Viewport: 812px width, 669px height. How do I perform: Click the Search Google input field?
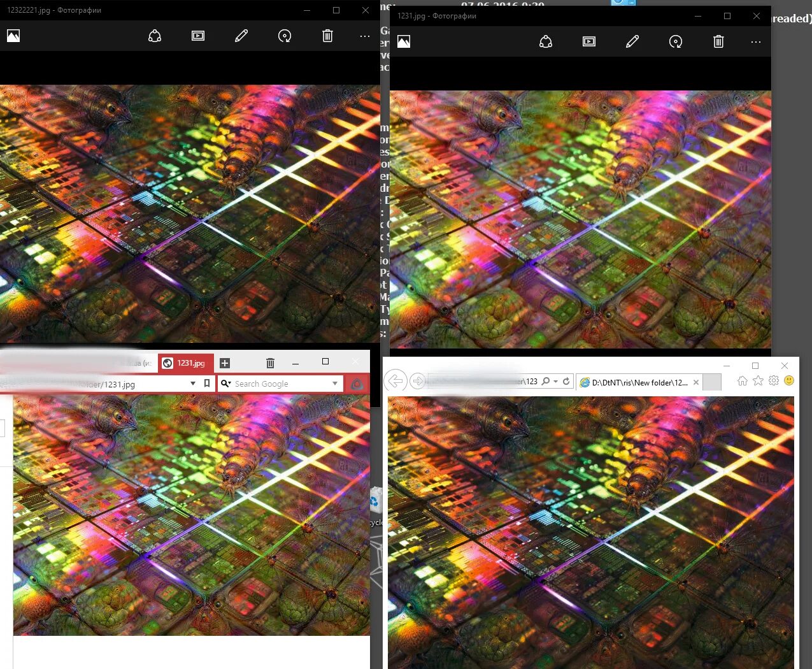pos(280,384)
